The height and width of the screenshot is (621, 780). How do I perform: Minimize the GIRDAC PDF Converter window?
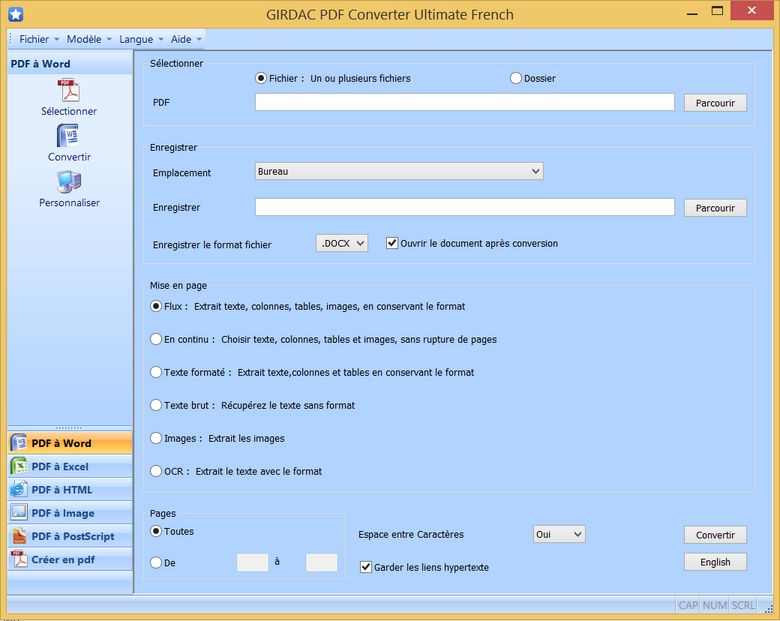pyautogui.click(x=692, y=12)
